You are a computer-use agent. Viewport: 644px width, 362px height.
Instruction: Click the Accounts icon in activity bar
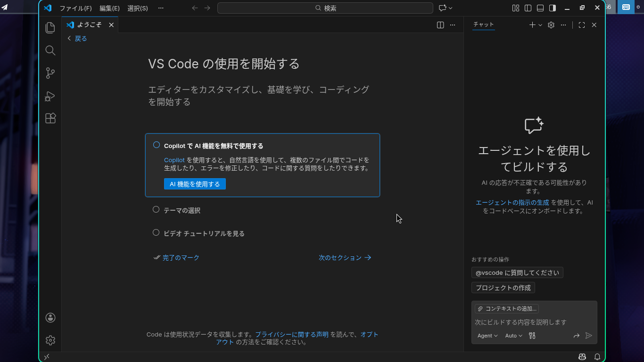click(50, 318)
